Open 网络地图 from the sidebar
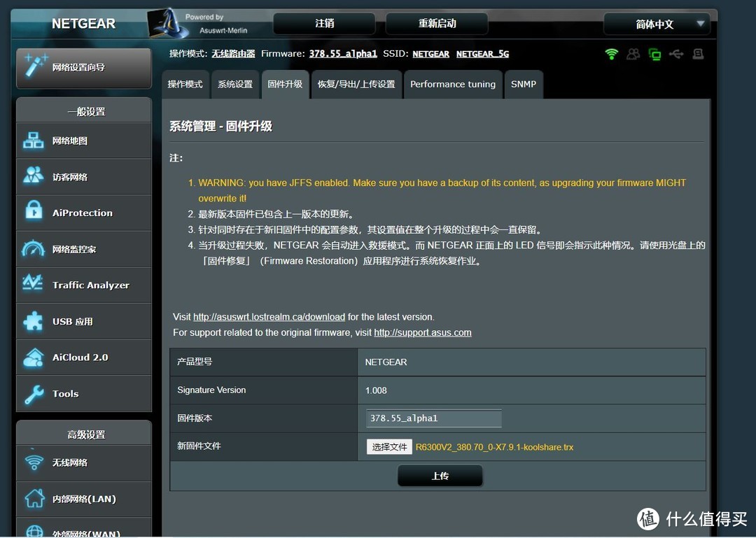This screenshot has width=756, height=538. 84,141
